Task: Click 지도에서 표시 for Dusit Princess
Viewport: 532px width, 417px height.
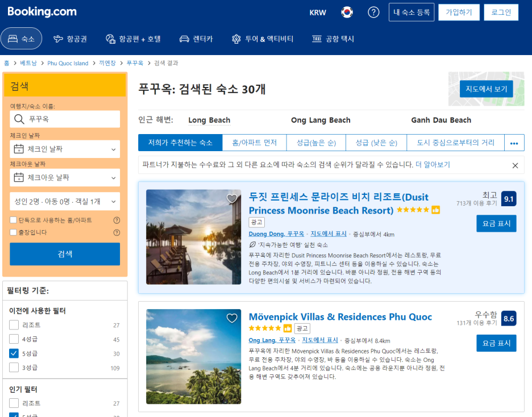Action: 329,234
